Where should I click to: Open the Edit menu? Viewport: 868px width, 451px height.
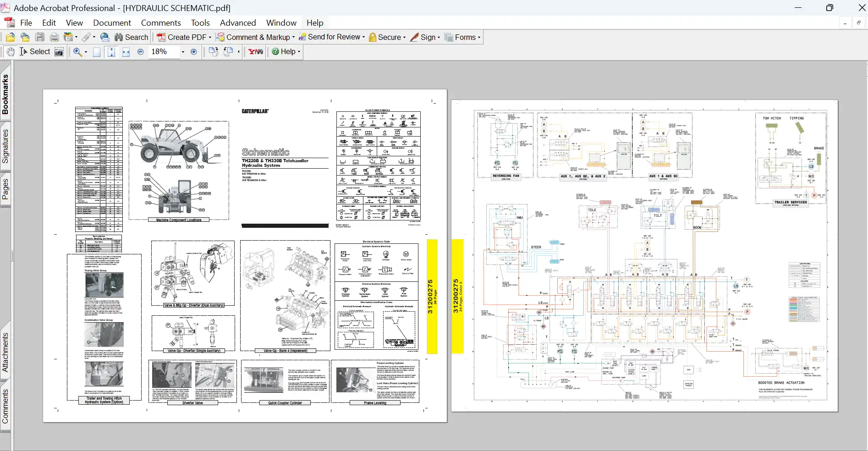click(49, 23)
